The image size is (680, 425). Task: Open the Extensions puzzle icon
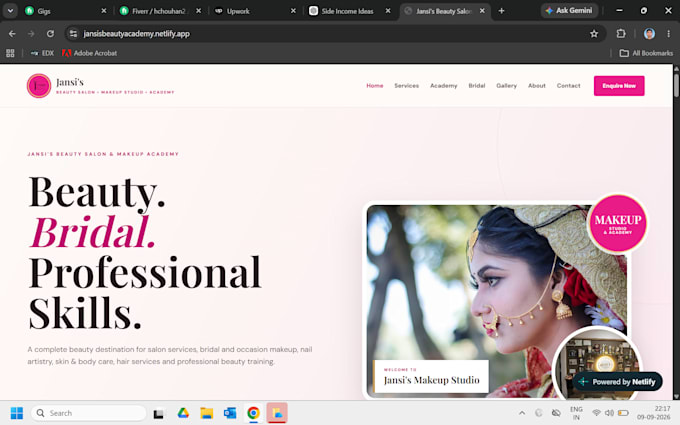(621, 33)
